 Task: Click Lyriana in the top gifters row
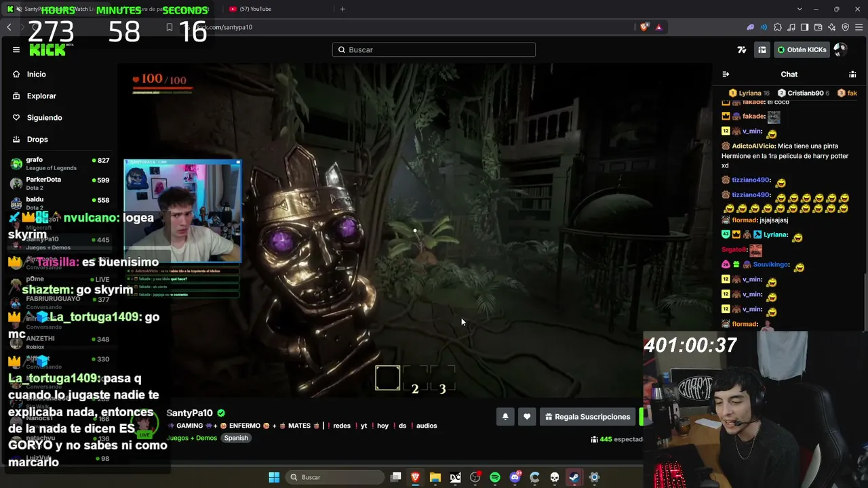click(x=750, y=93)
